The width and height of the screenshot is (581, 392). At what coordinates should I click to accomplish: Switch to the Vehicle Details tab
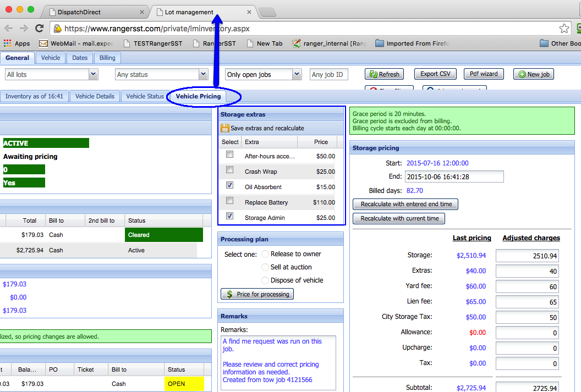point(95,96)
